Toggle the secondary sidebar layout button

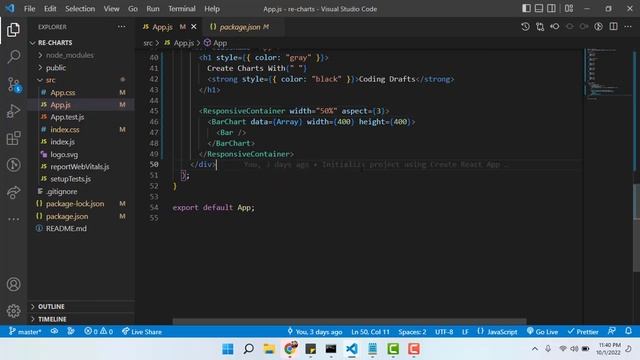551,8
